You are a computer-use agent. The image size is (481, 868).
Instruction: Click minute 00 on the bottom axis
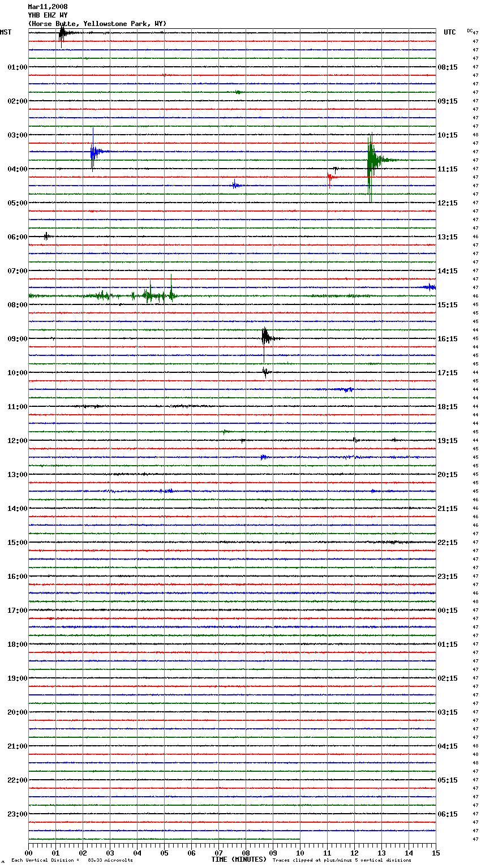point(28,853)
